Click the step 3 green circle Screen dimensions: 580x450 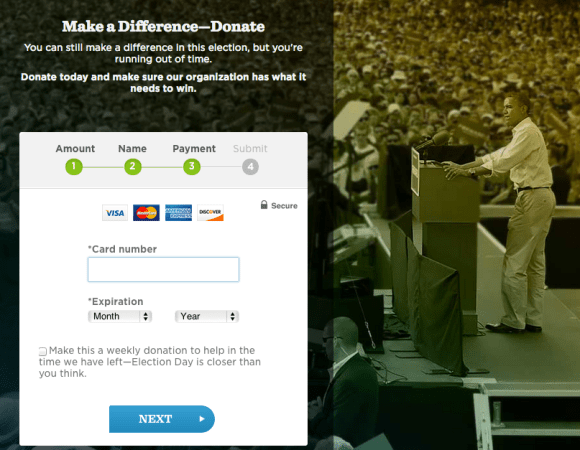tap(192, 167)
